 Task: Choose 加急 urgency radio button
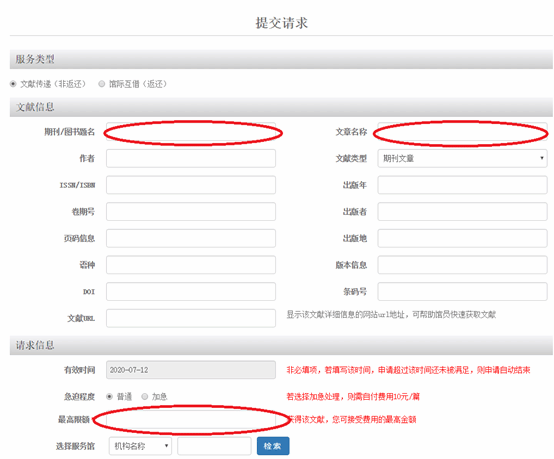(x=145, y=396)
